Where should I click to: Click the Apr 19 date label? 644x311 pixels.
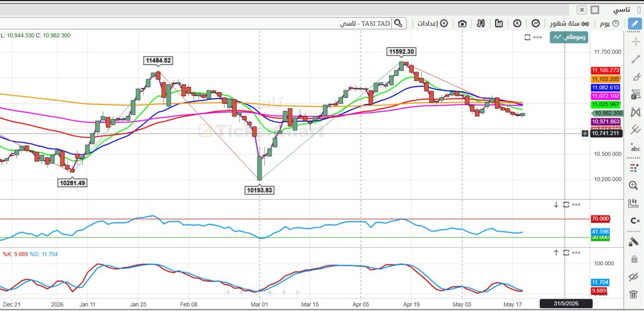pos(412,303)
